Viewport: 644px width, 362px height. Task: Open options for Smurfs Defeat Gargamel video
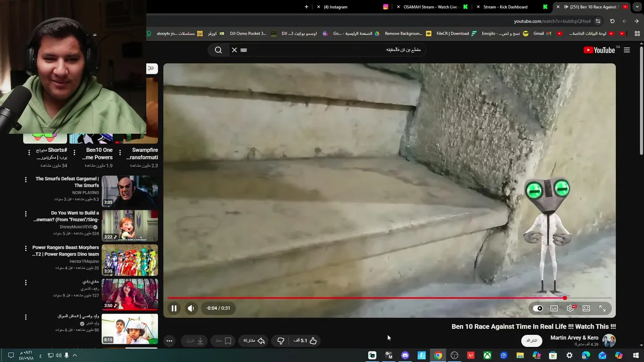26,179
